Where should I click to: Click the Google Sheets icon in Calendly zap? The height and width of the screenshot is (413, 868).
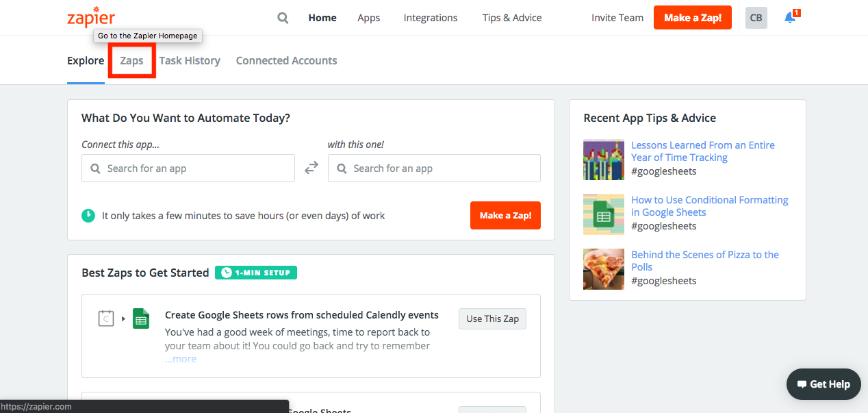tap(141, 318)
